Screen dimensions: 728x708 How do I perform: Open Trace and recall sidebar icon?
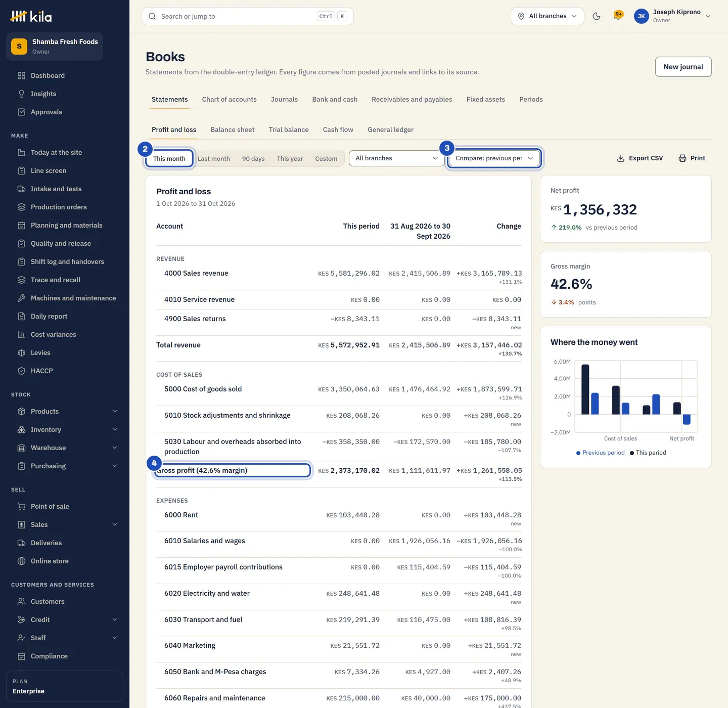21,280
